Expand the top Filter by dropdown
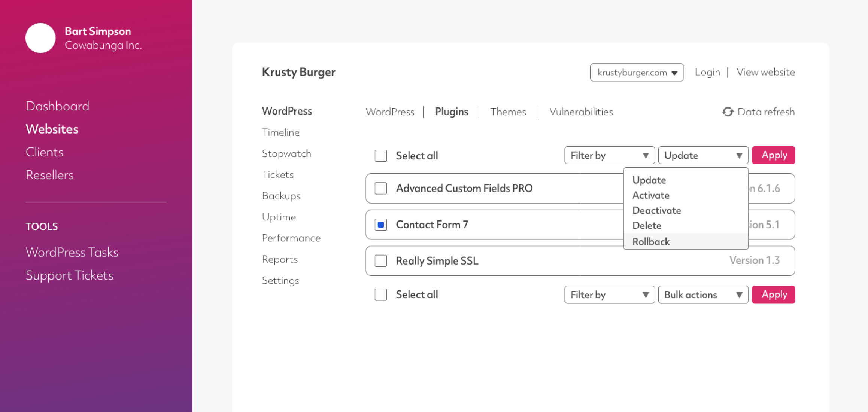The height and width of the screenshot is (412, 868). [609, 155]
